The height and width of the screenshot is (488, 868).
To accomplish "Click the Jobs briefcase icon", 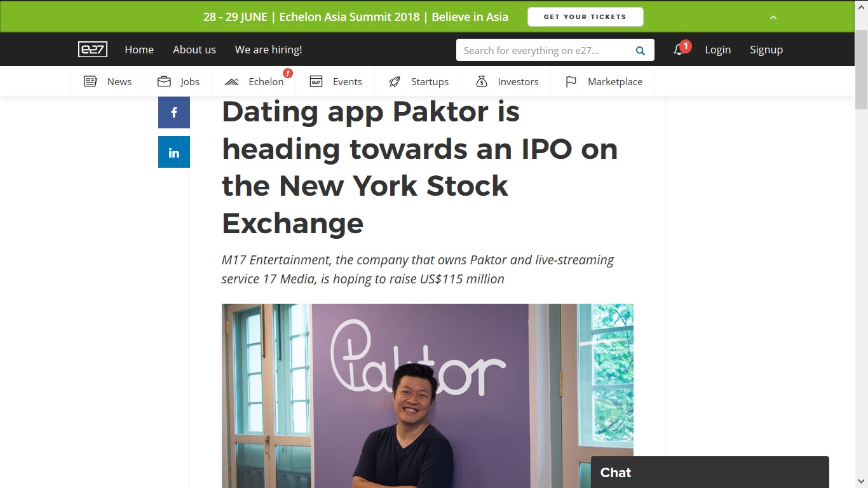I will (x=164, y=81).
